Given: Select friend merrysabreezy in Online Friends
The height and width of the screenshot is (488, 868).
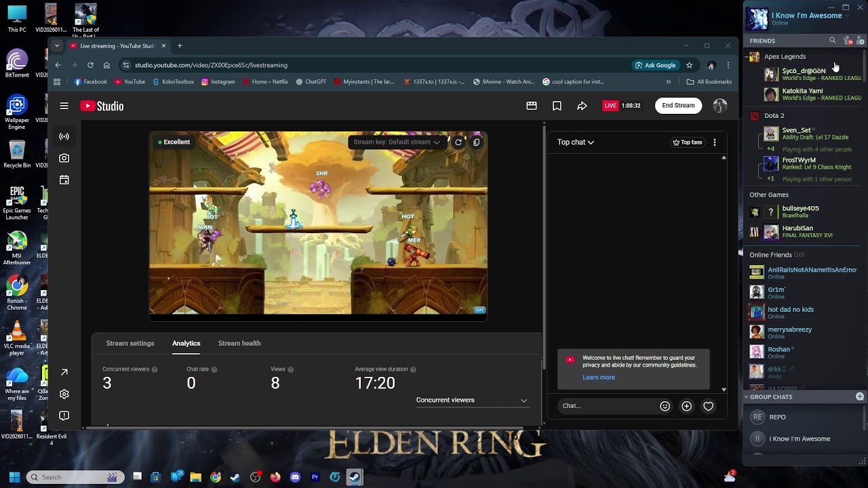Looking at the screenshot, I should pyautogui.click(x=804, y=333).
